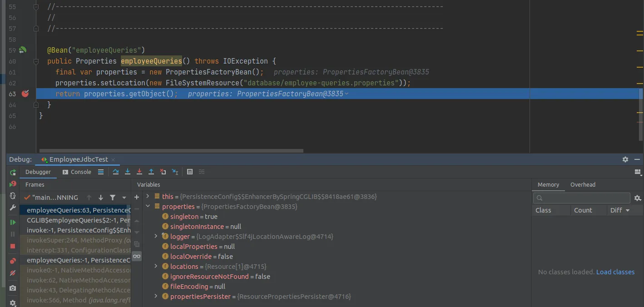Screen dimensions: 644x307
Task: Click the New Watch plus icon
Action: click(137, 198)
